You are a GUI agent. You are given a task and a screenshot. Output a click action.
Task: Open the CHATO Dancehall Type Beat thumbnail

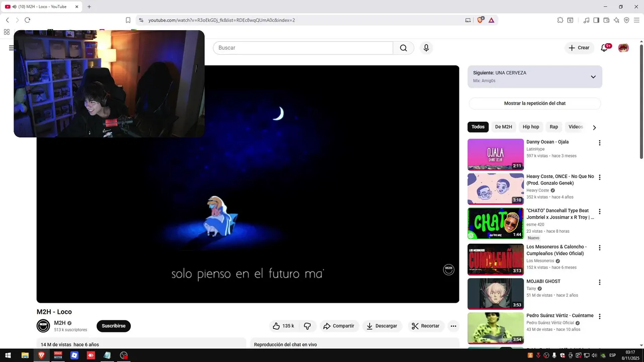(496, 223)
